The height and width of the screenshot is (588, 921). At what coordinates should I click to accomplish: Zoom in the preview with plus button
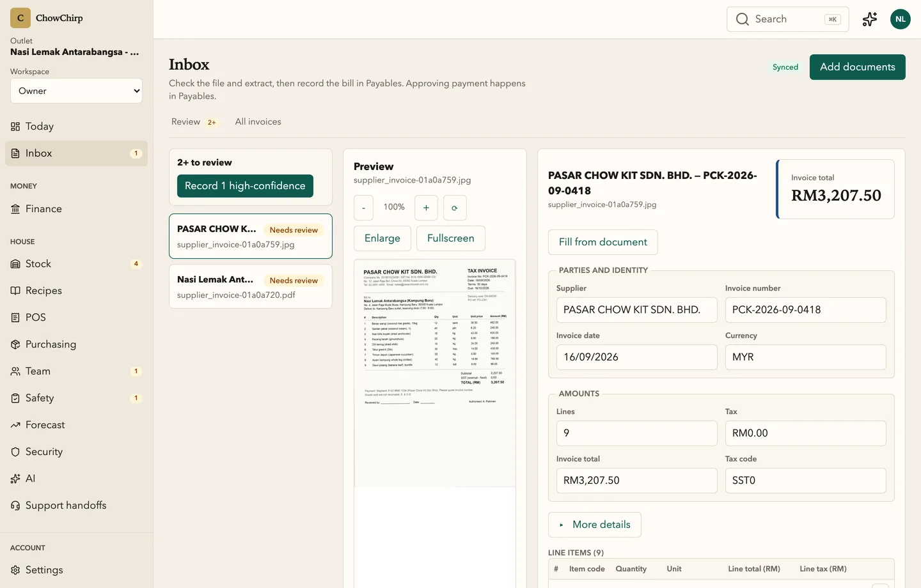pyautogui.click(x=426, y=208)
